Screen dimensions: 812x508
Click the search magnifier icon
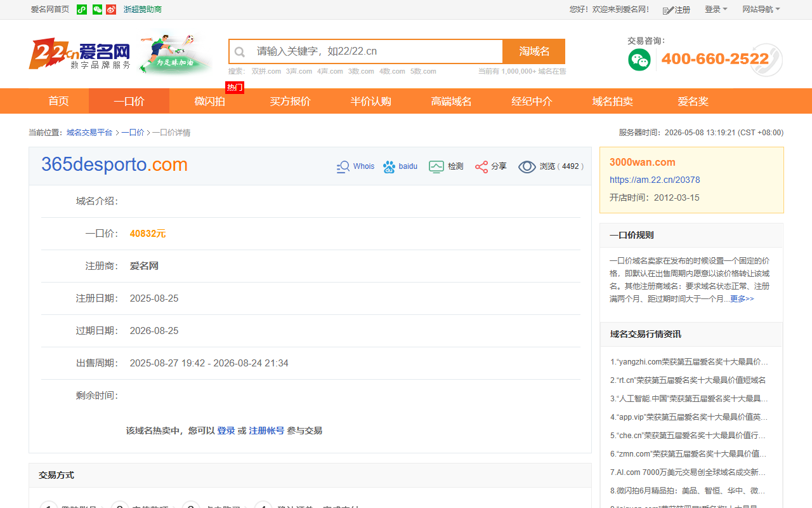[240, 52]
